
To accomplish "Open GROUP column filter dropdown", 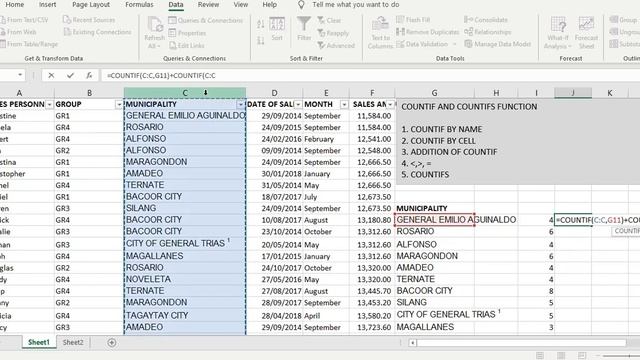I will click(x=119, y=105).
